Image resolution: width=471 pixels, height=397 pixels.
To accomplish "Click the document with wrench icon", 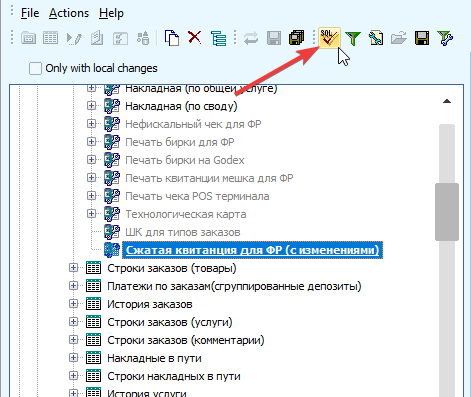I will (x=376, y=38).
